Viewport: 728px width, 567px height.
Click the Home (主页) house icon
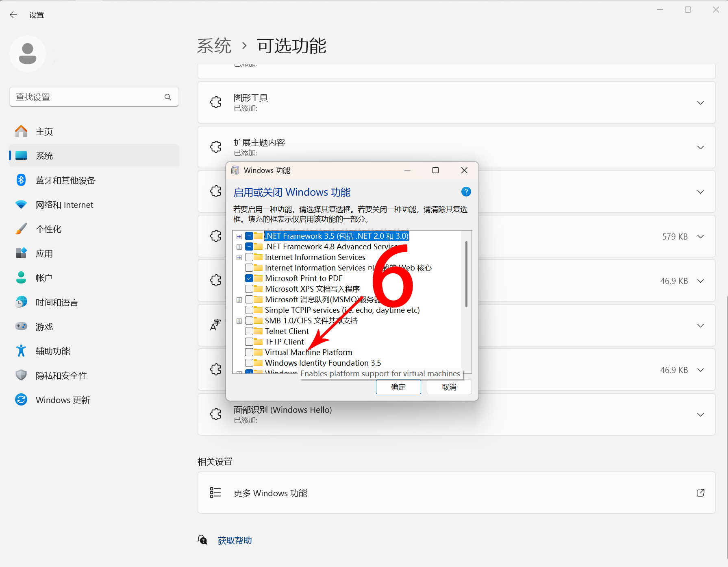point(21,131)
